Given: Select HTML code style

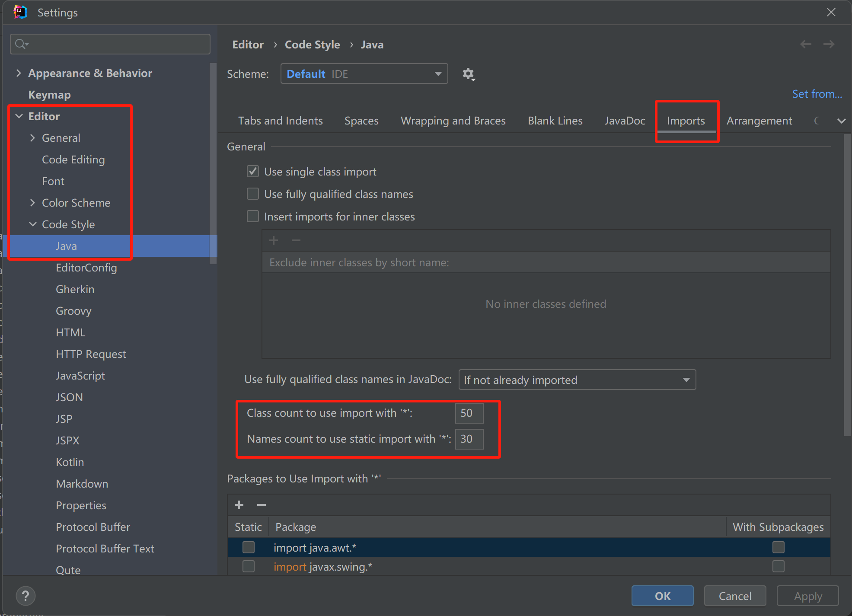Looking at the screenshot, I should point(70,332).
